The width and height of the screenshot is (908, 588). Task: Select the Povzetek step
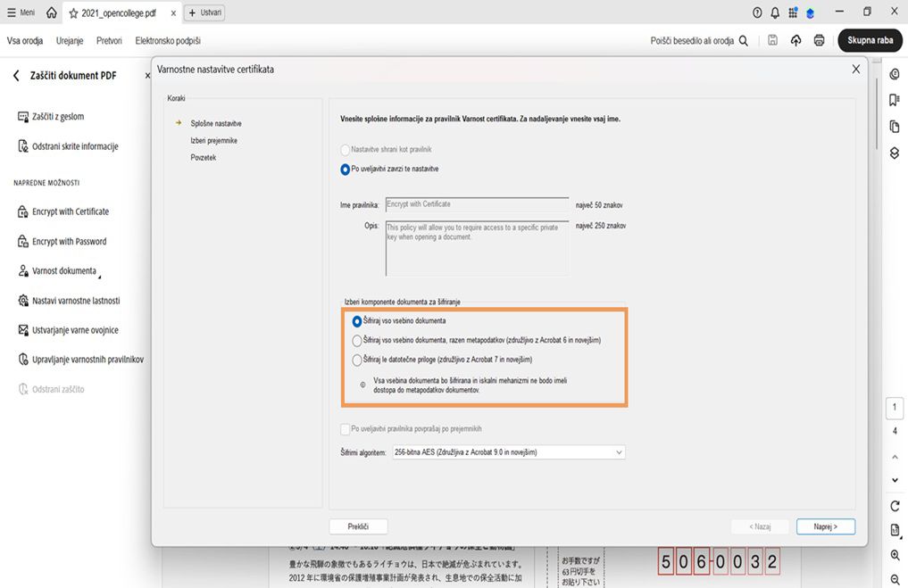tap(204, 157)
